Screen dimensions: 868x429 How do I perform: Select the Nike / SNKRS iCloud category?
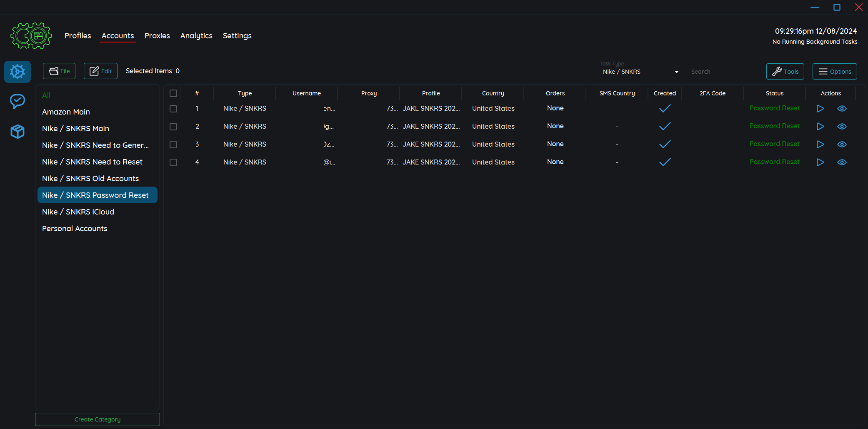[78, 212]
